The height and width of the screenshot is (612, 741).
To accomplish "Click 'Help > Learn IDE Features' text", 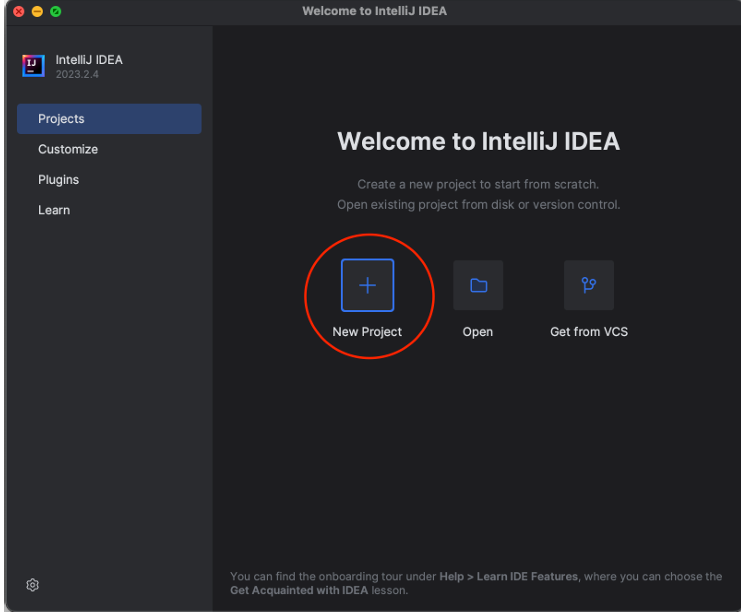I will (508, 577).
